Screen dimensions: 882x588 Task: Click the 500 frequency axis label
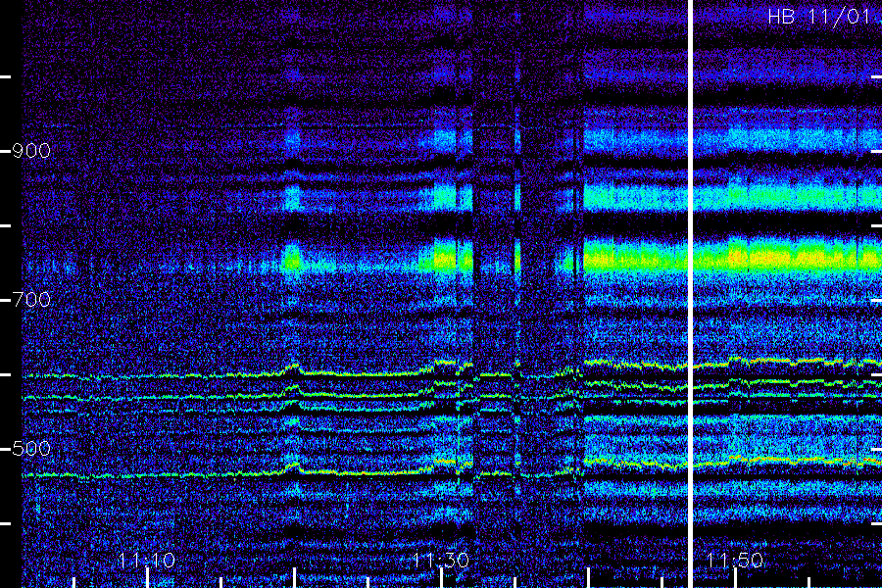(31, 449)
